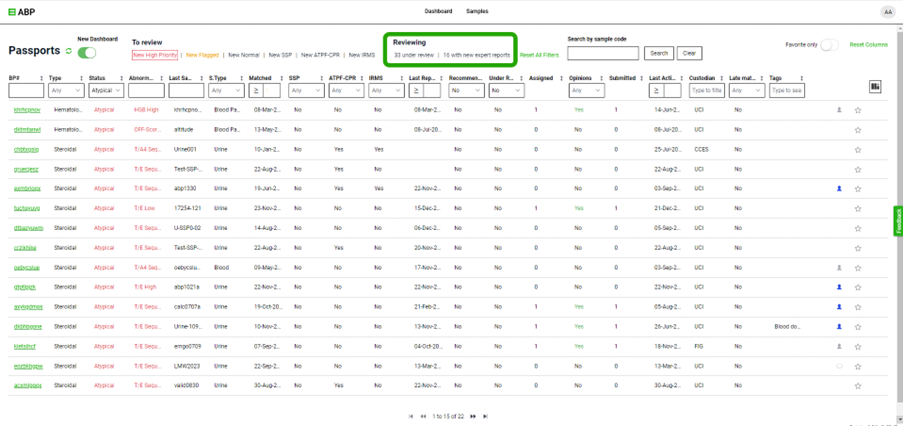Viewport: 903px width, 426px height.
Task: Favorite the khrhcpnov row with its star
Action: click(858, 110)
